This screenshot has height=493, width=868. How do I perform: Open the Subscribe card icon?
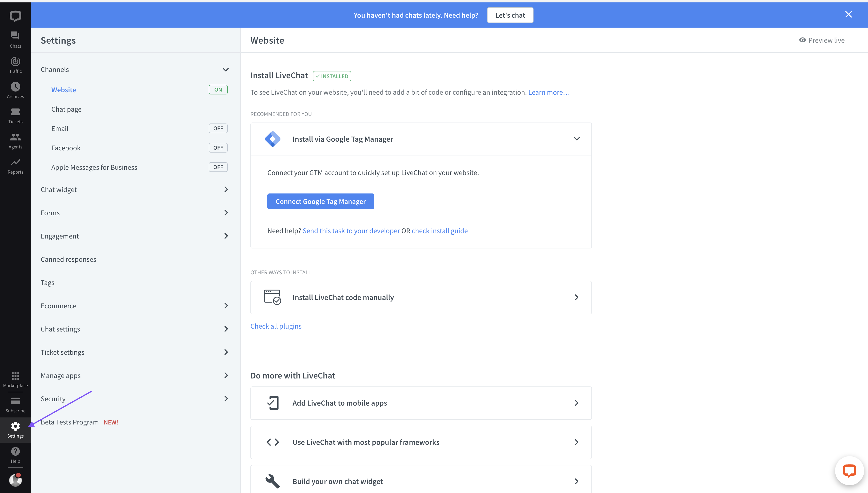click(15, 401)
